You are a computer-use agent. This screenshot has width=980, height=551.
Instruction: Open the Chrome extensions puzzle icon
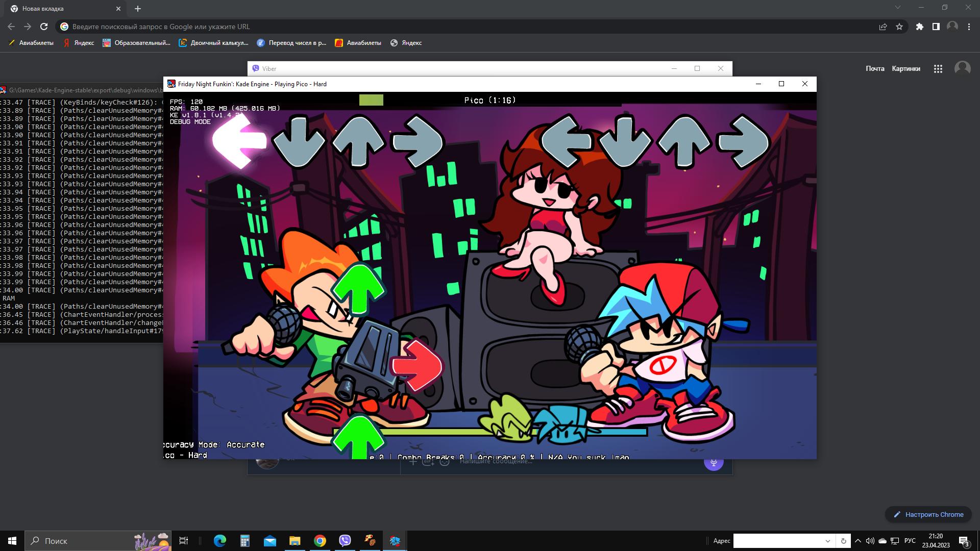(x=919, y=27)
